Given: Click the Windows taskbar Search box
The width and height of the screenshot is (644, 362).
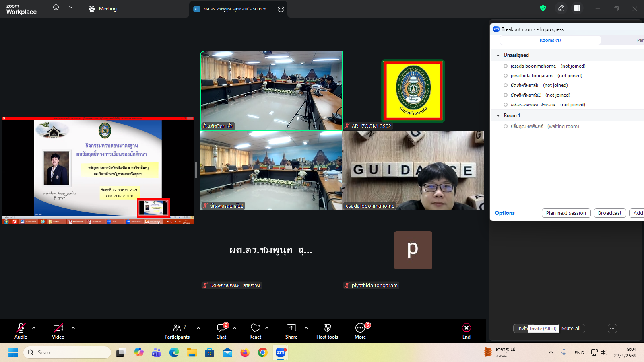Looking at the screenshot, I should (x=68, y=352).
